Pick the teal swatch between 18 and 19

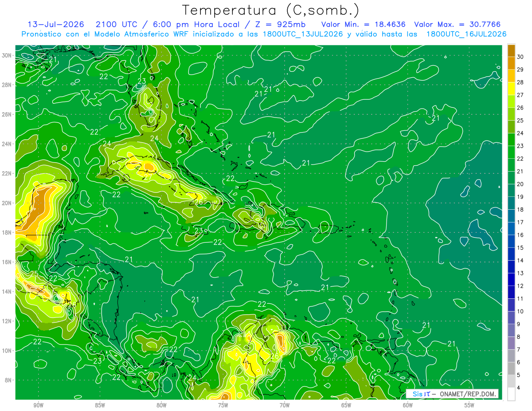click(511, 203)
